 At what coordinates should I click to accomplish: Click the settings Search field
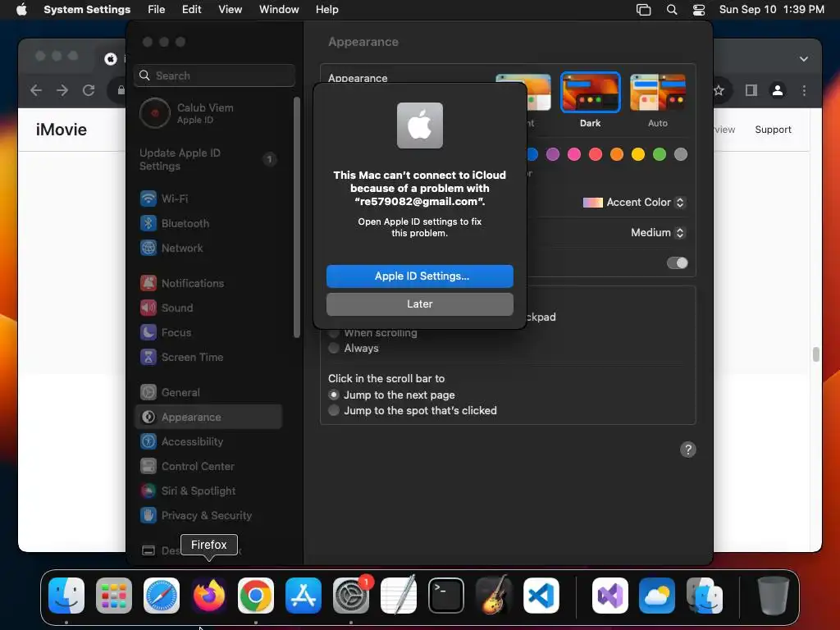tap(214, 75)
